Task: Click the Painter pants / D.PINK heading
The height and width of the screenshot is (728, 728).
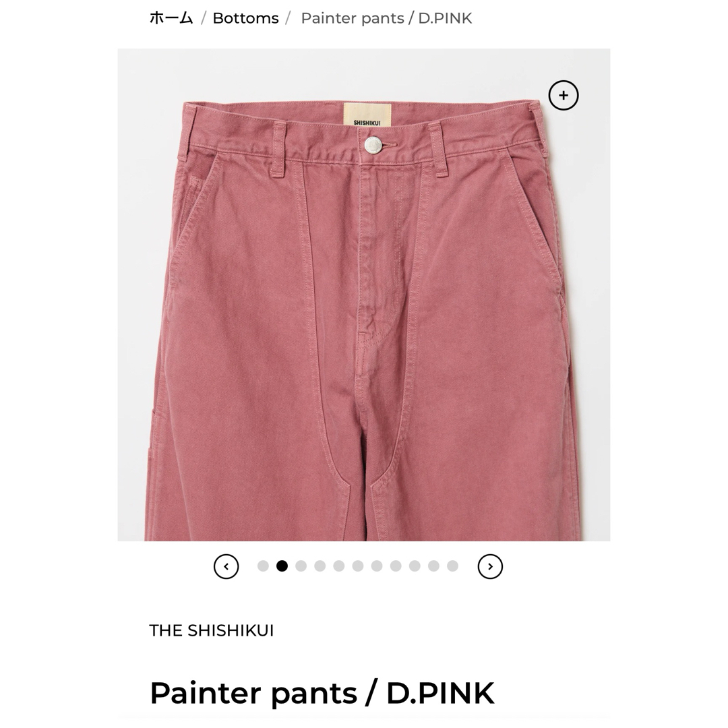Action: click(322, 693)
